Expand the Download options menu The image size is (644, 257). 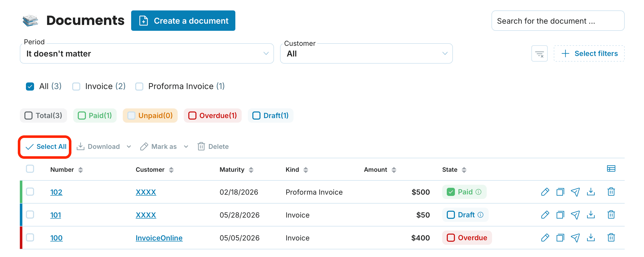(x=129, y=147)
